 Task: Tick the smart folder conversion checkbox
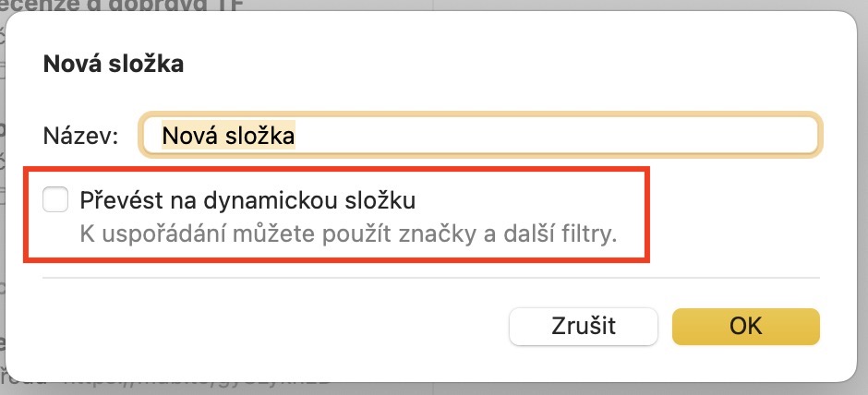click(x=56, y=198)
